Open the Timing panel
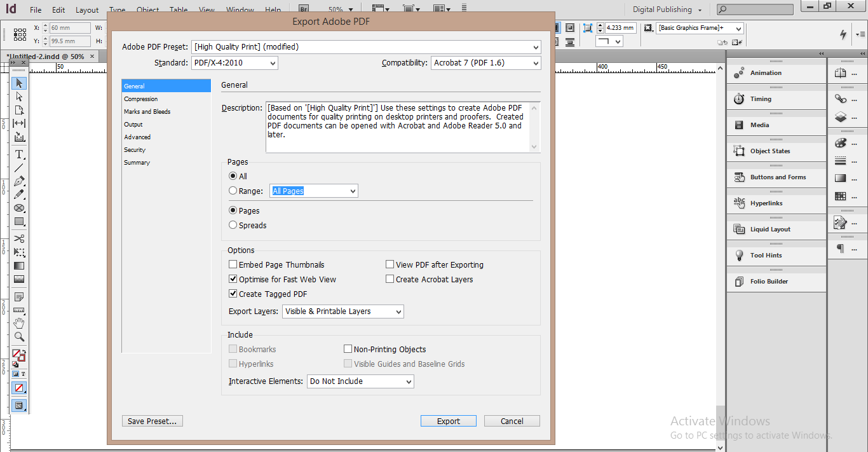The image size is (868, 452). click(776, 99)
